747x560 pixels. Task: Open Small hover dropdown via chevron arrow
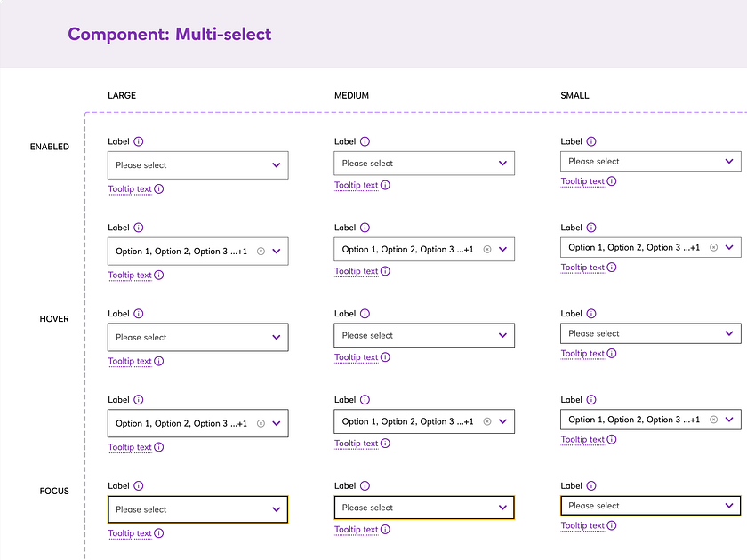[x=729, y=332]
